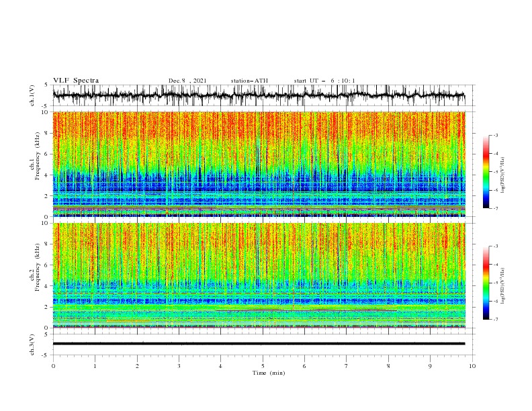Click the ch.3(V) axis label
The height and width of the screenshot is (411, 532).
(x=32, y=345)
